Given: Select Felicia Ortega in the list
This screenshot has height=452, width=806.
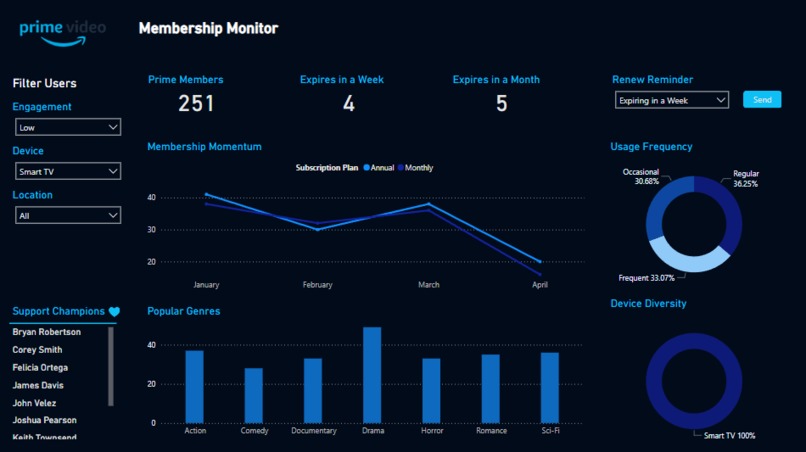Looking at the screenshot, I should [40, 368].
